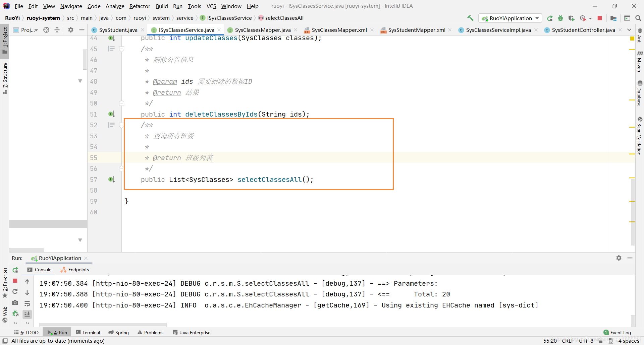Image resolution: width=644 pixels, height=345 pixels.
Task: Expand the profiler run options arrow
Action: point(590,18)
